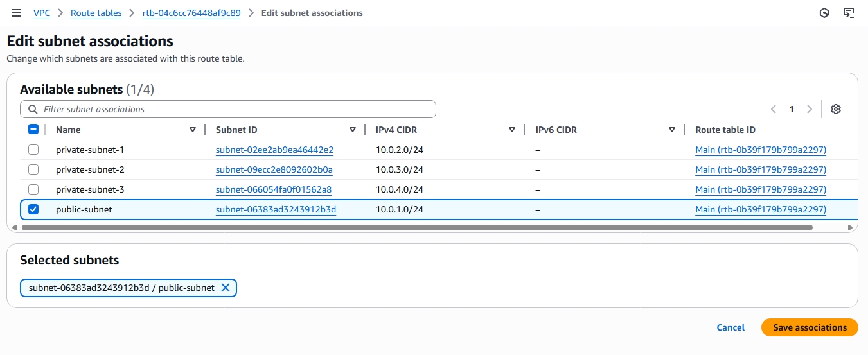Click the hexagon icon in top bar
Image resolution: width=868 pixels, height=355 pixels.
[824, 13]
